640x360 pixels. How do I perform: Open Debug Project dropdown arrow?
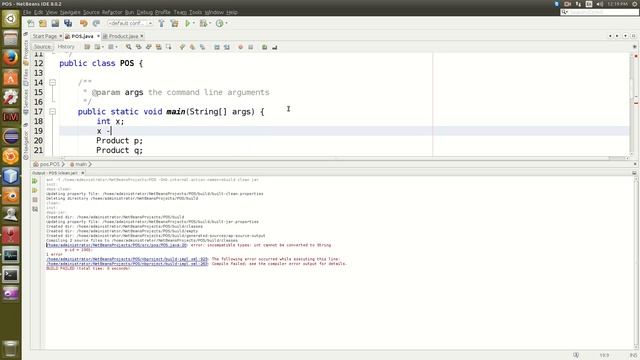tap(210, 23)
